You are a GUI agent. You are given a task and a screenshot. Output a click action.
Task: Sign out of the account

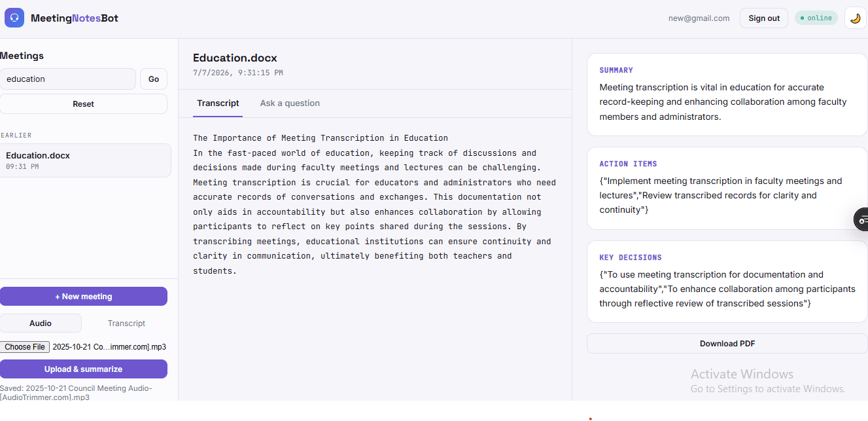764,18
